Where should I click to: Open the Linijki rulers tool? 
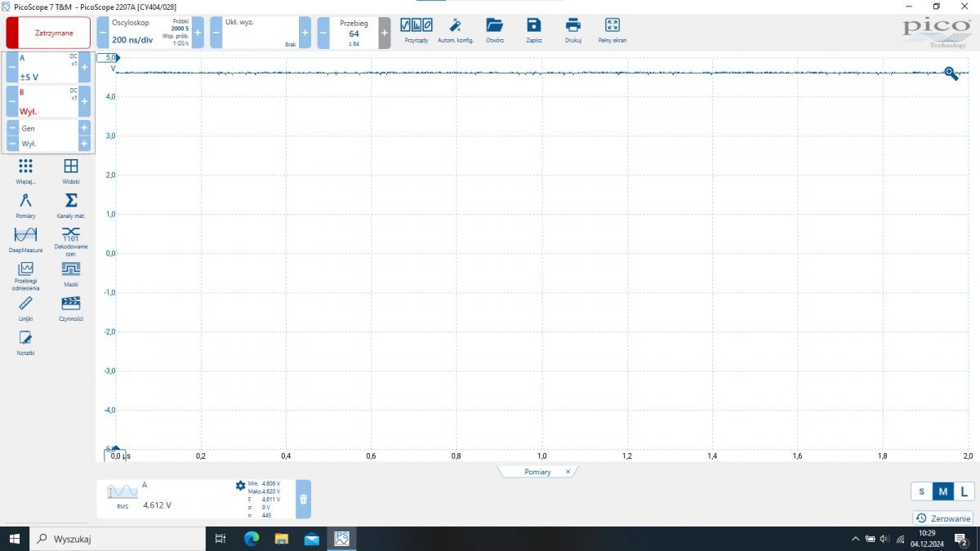point(25,309)
